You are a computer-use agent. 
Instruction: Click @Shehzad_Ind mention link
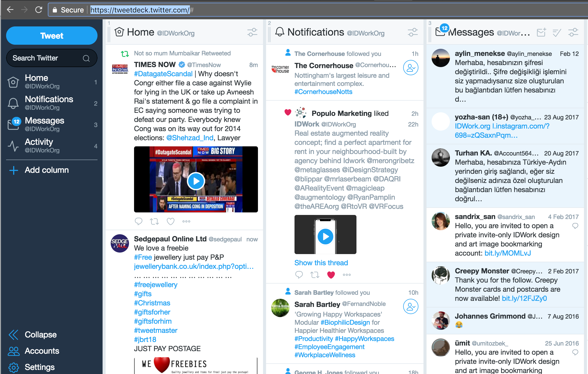(x=190, y=138)
